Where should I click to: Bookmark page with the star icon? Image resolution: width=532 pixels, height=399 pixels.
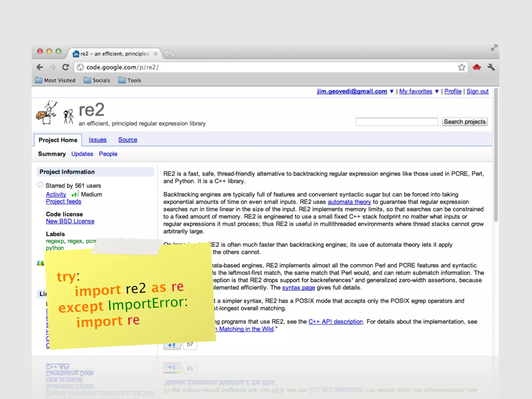click(x=461, y=67)
